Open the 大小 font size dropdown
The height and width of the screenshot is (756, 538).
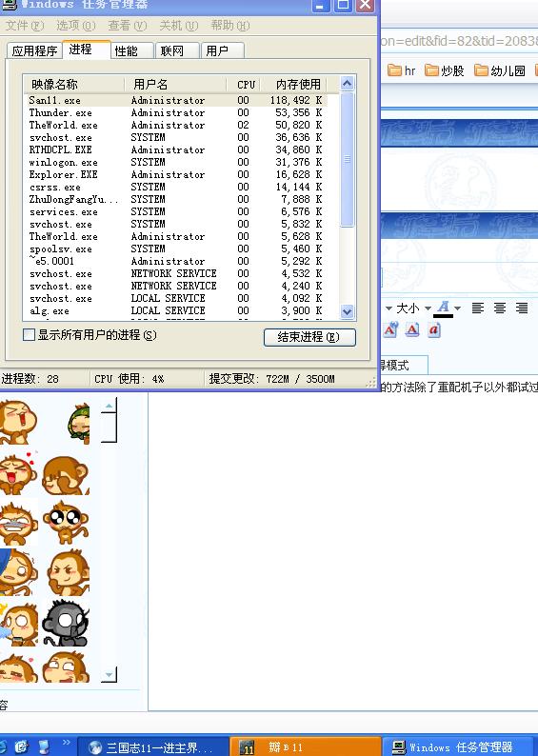click(x=413, y=308)
